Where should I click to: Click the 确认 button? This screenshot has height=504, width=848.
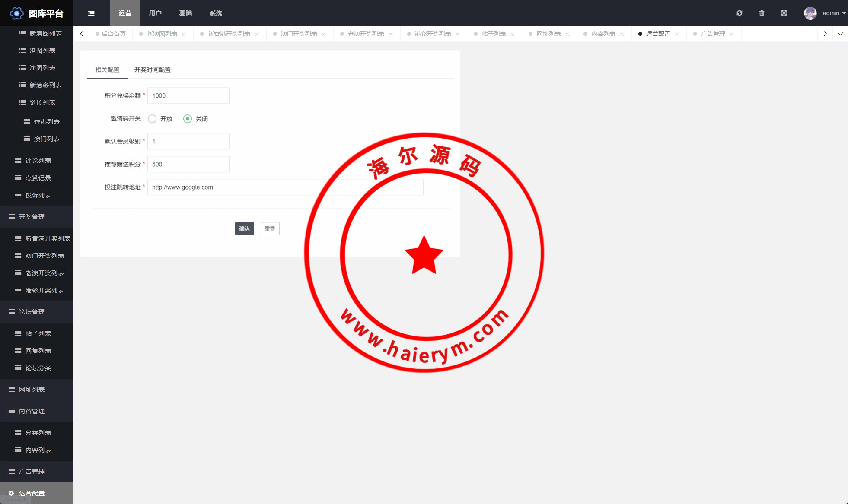tap(244, 228)
